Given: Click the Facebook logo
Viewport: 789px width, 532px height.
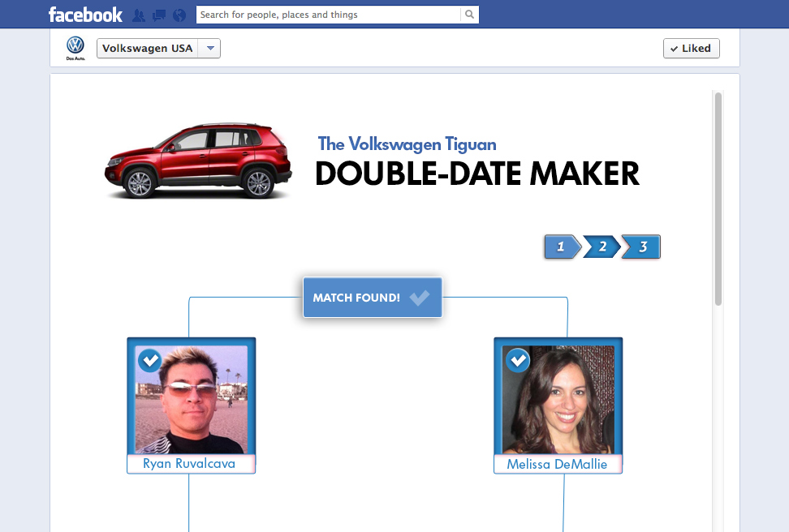Looking at the screenshot, I should (85, 15).
